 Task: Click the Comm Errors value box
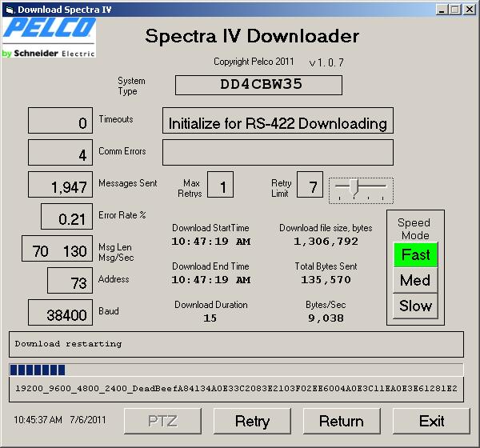coord(60,153)
